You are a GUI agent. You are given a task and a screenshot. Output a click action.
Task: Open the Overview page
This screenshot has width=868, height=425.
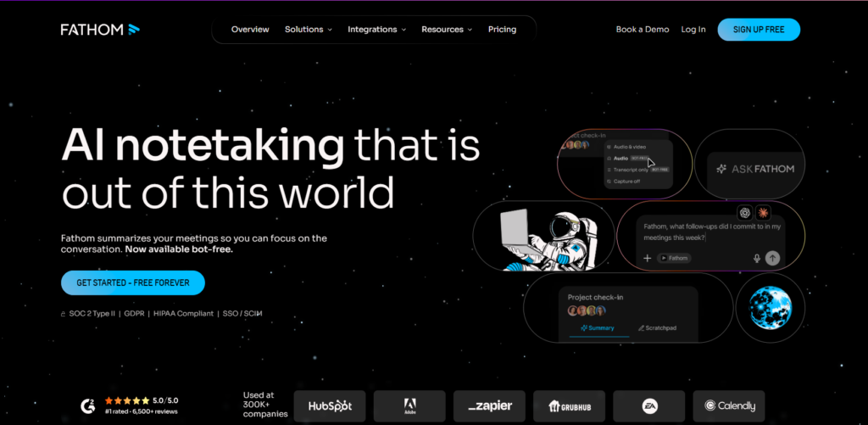pos(250,30)
